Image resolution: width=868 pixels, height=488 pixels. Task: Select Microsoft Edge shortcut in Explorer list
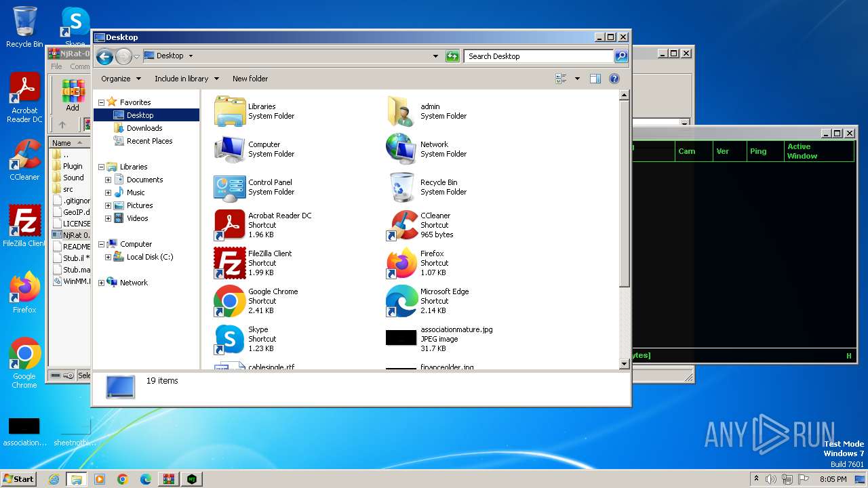pos(401,301)
